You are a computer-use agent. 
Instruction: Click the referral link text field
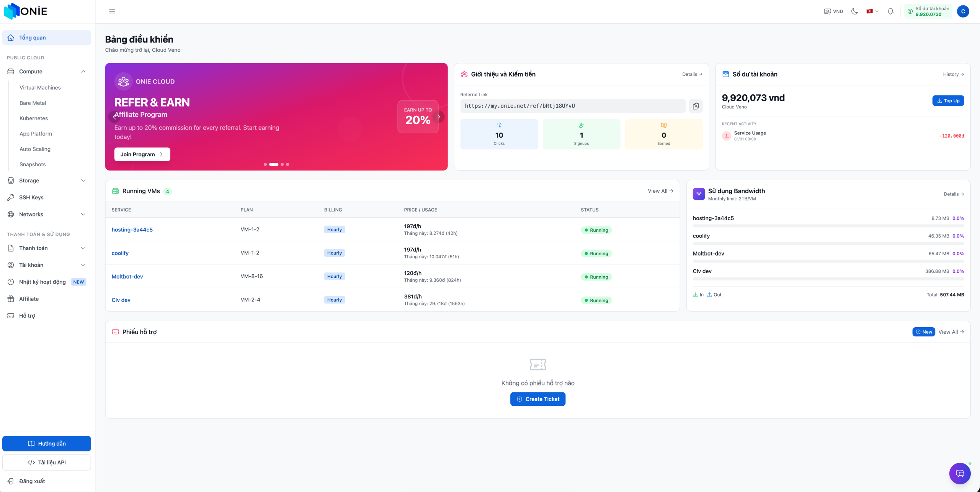pos(573,106)
